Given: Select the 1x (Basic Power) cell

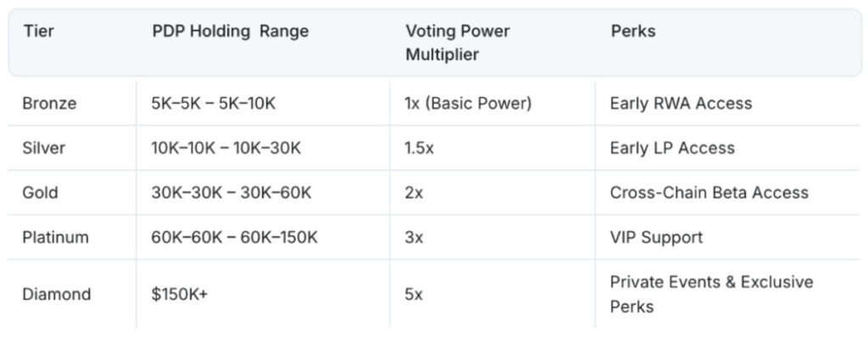Looking at the screenshot, I should click(x=467, y=103).
